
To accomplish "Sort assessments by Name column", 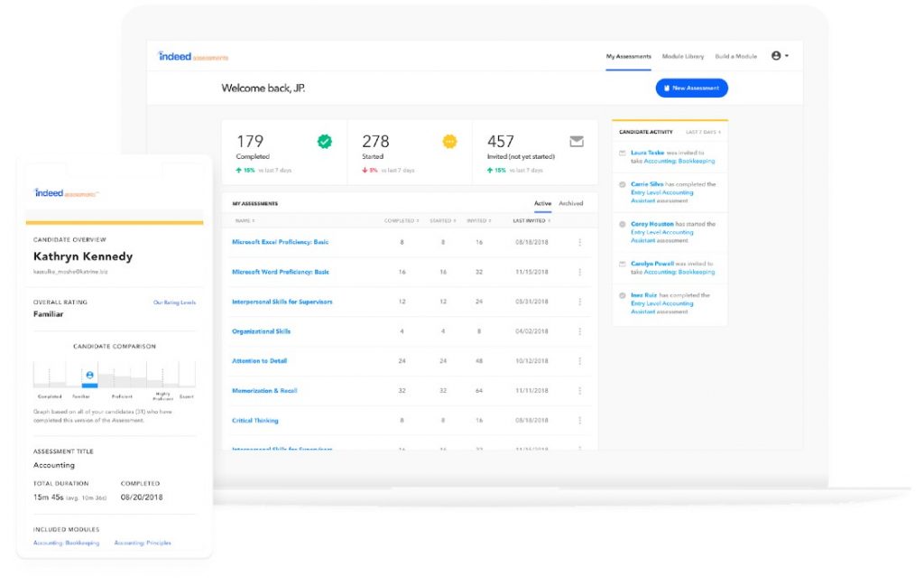I will (245, 221).
